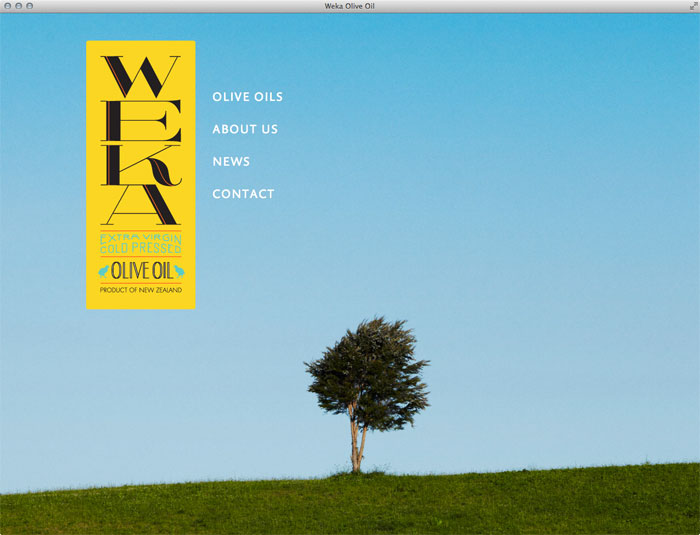Click the left blue weka bird icon
Viewport: 700px width, 535px height.
103,271
